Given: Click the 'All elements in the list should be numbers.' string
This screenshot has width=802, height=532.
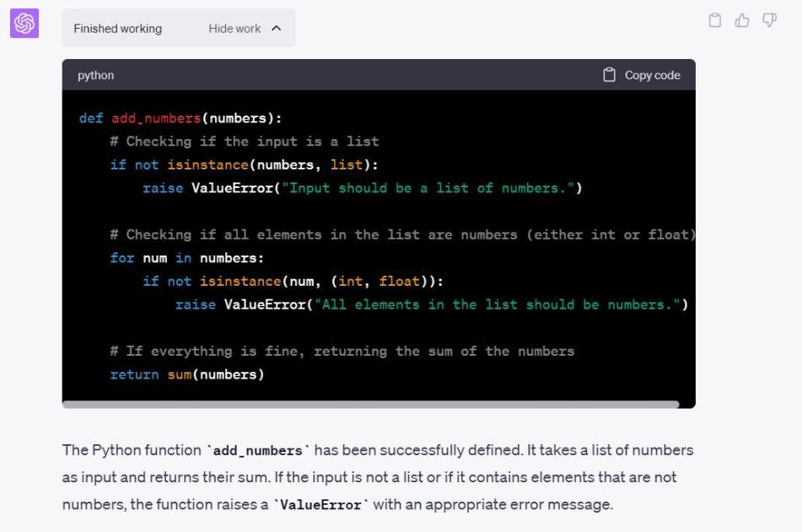Looking at the screenshot, I should (x=498, y=304).
